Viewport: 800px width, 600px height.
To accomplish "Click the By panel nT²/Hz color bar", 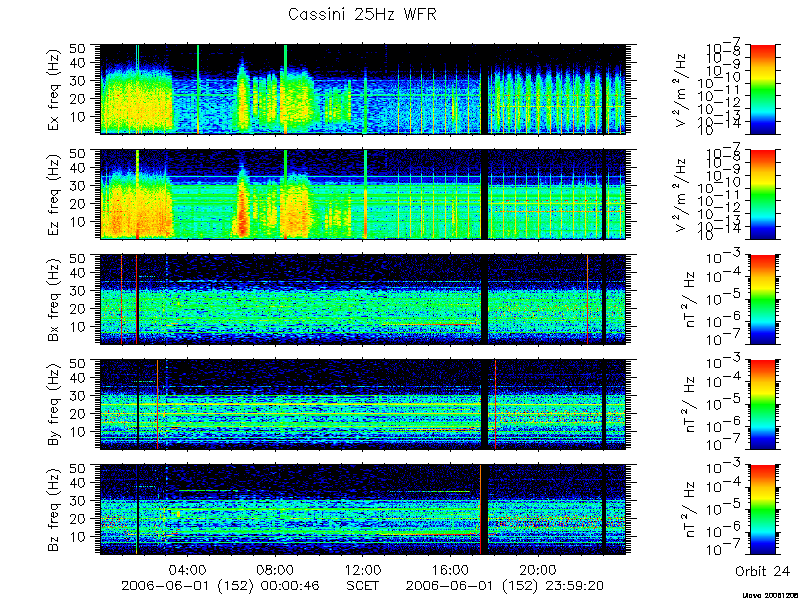I will click(x=762, y=405).
